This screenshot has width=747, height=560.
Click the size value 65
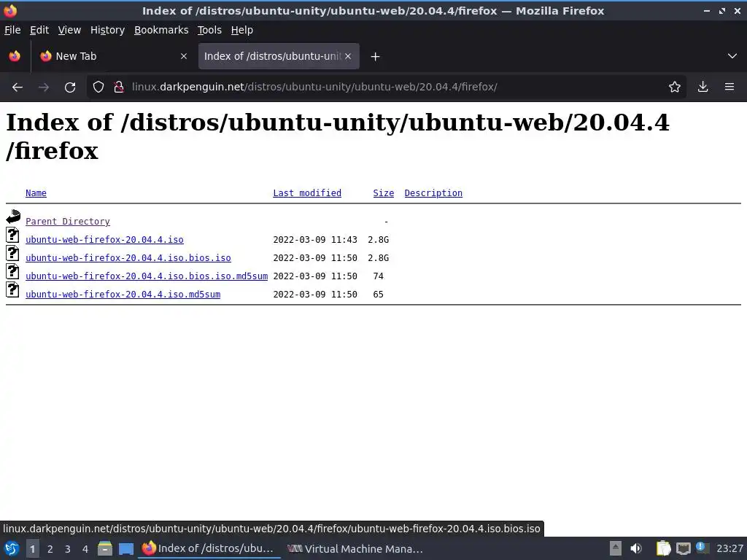click(x=379, y=295)
